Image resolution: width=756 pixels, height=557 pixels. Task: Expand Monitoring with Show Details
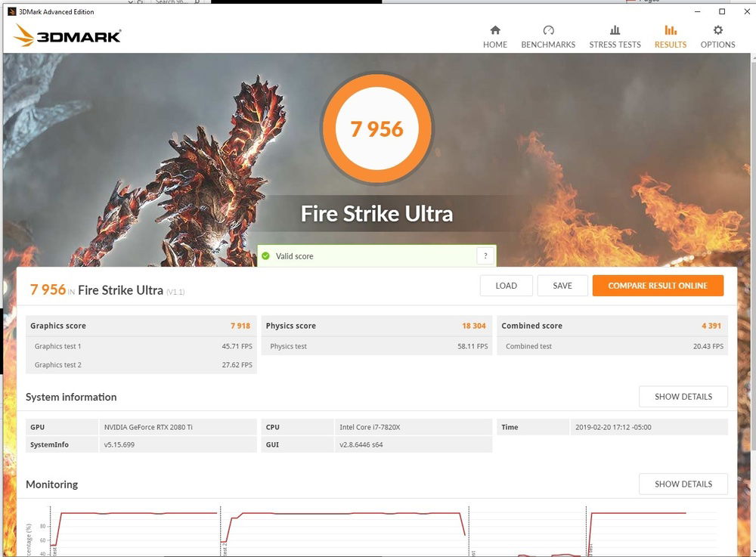click(x=683, y=484)
